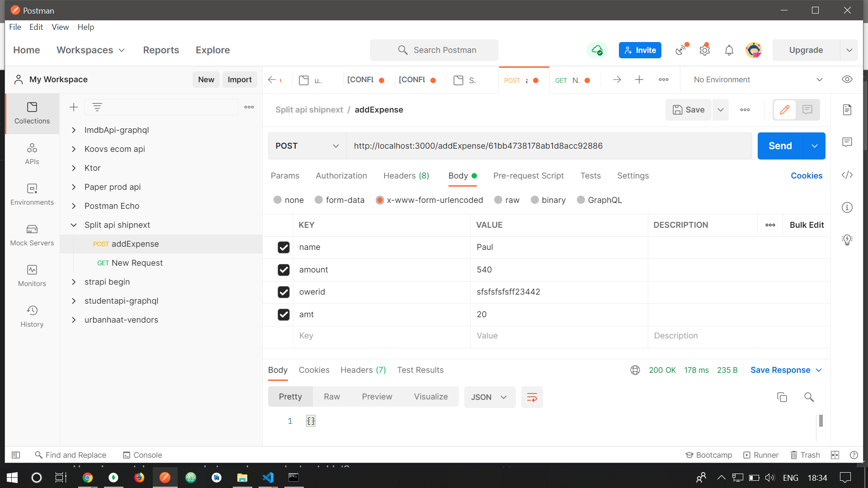Select the No Environment dropdown
The height and width of the screenshot is (488, 868).
pos(758,79)
